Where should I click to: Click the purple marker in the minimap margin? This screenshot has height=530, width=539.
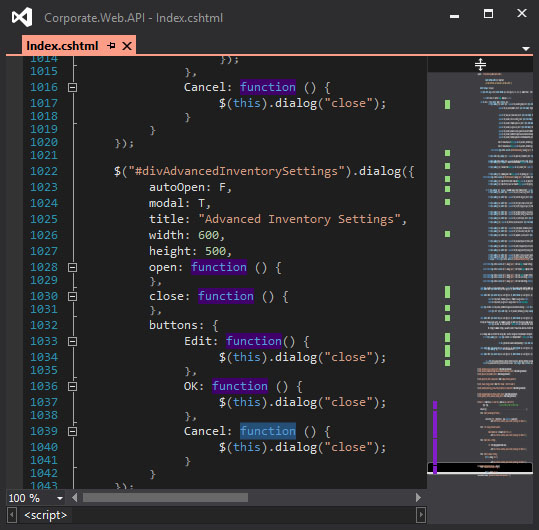click(435, 437)
